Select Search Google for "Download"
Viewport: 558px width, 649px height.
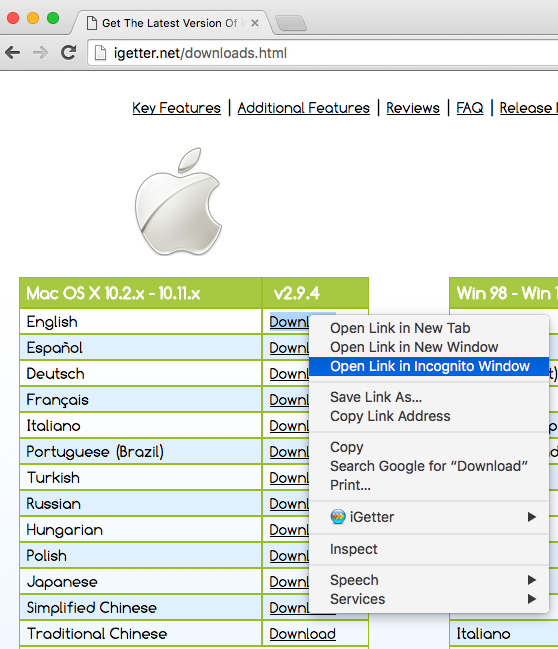(429, 466)
